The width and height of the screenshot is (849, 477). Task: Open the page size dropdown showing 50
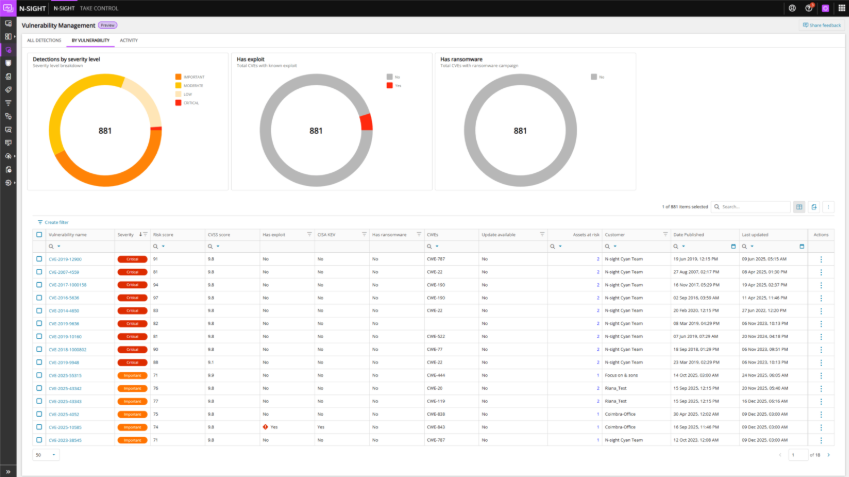46,454
